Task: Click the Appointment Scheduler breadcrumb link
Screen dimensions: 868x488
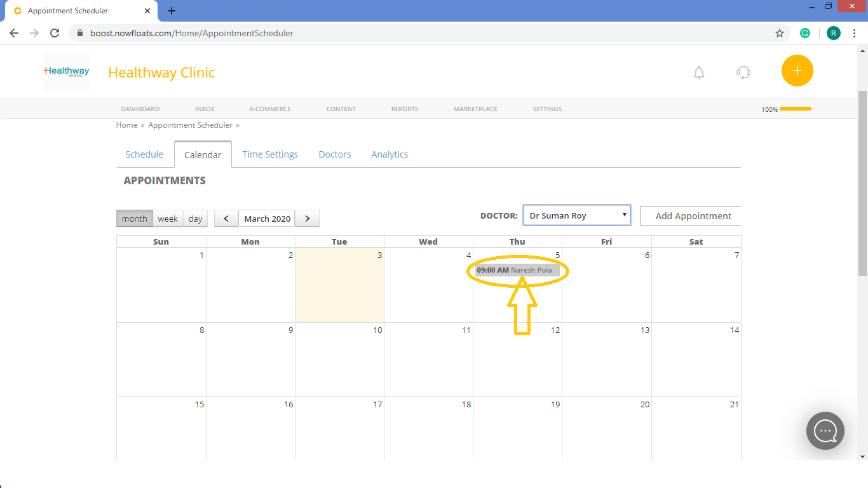Action: (x=190, y=125)
